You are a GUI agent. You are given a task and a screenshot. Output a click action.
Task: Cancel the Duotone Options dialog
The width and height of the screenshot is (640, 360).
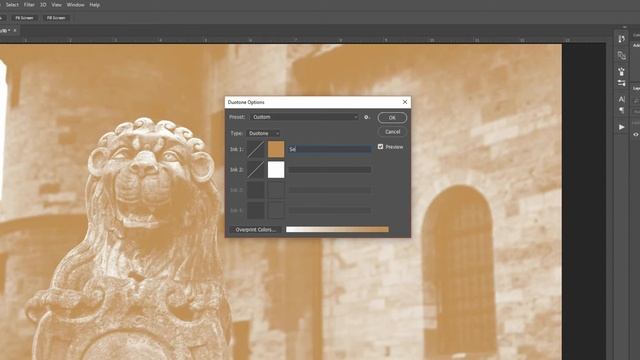392,131
